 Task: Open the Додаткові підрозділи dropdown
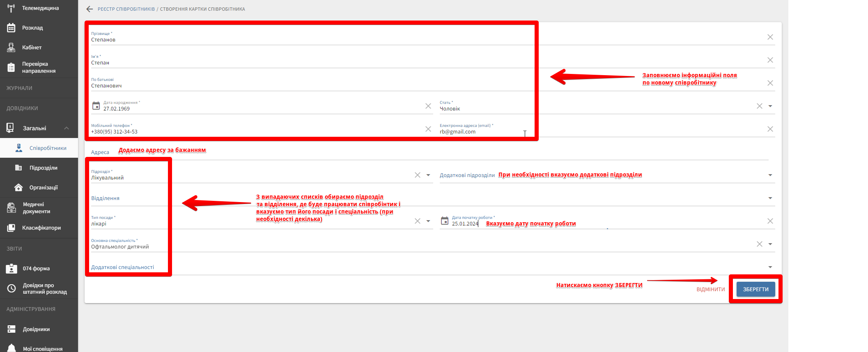[770, 175]
